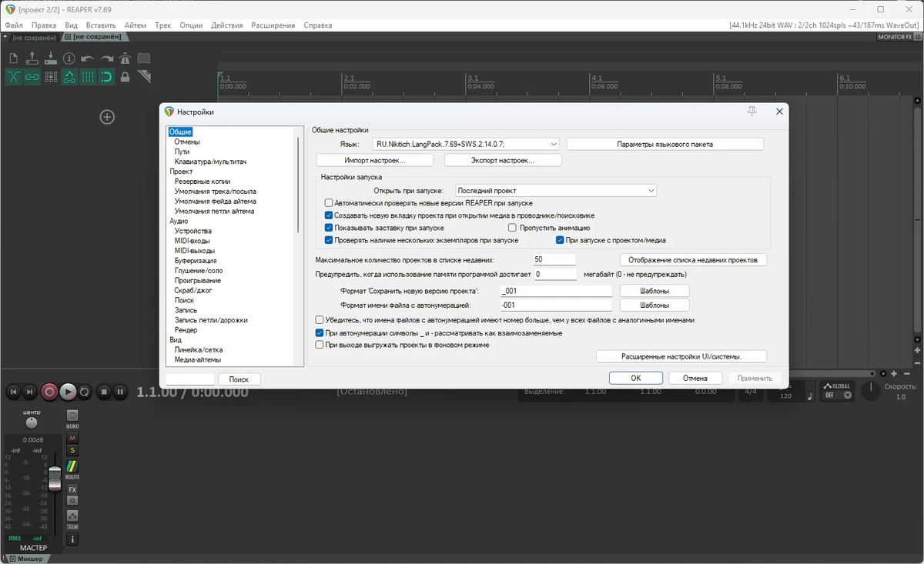
Task: Click the Pause button in transport
Action: coord(120,392)
